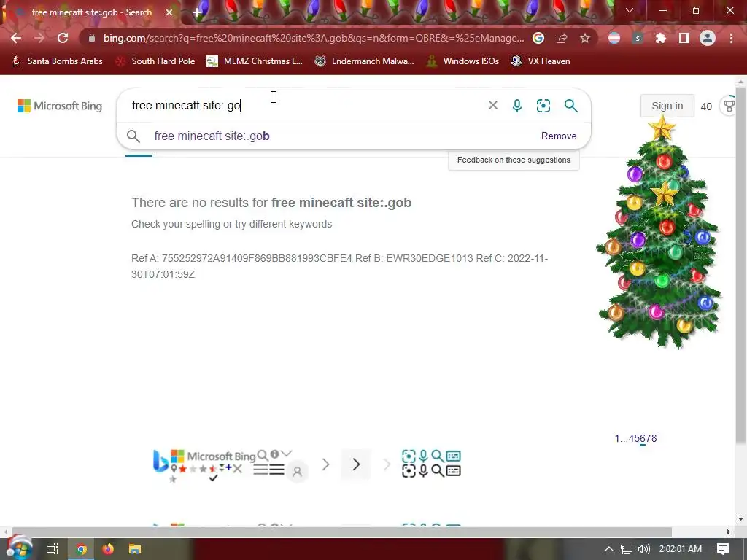Click the Google icon in address bar
The height and width of the screenshot is (560, 747).
tap(538, 38)
